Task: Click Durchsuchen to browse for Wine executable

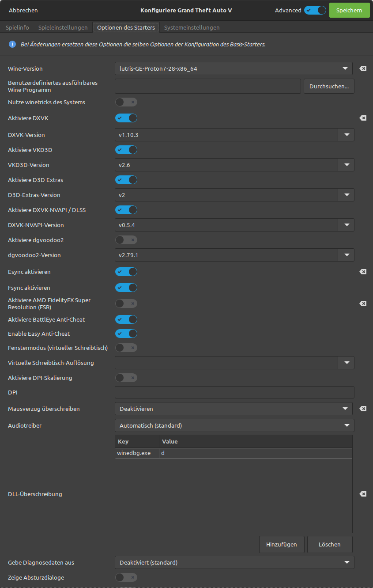Action: (x=329, y=86)
